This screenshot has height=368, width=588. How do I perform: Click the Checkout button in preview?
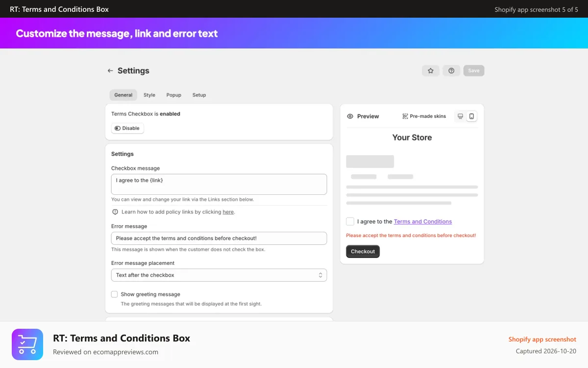coord(363,251)
